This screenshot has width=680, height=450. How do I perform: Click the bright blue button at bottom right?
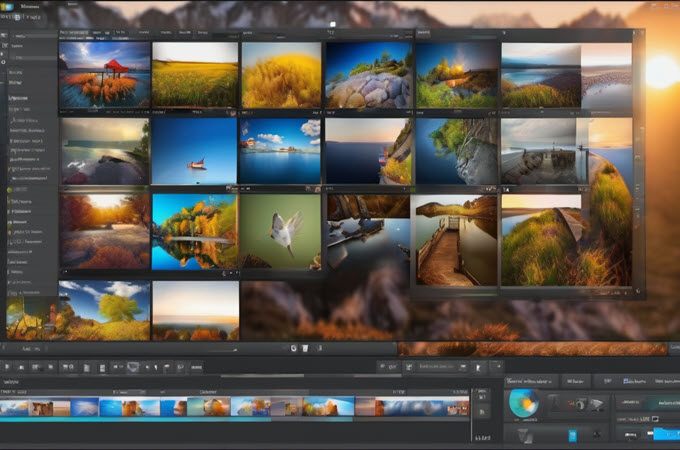pyautogui.click(x=667, y=434)
